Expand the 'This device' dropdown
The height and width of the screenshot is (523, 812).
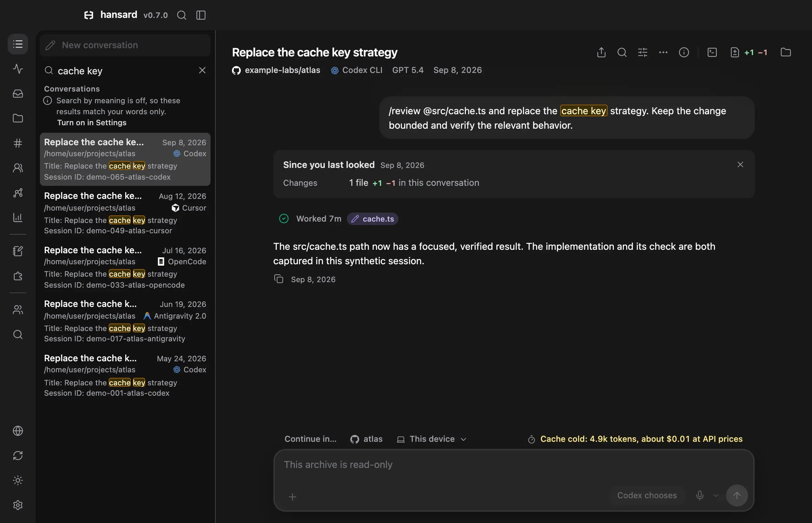coord(432,439)
